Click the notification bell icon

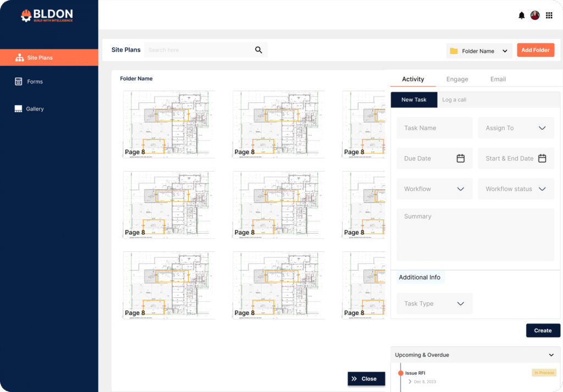tap(521, 15)
